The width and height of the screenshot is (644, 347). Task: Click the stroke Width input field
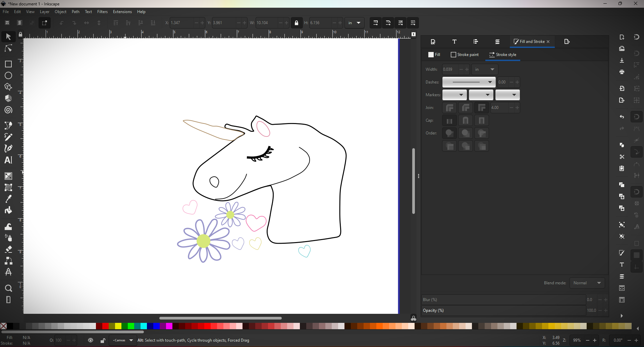[x=450, y=69]
